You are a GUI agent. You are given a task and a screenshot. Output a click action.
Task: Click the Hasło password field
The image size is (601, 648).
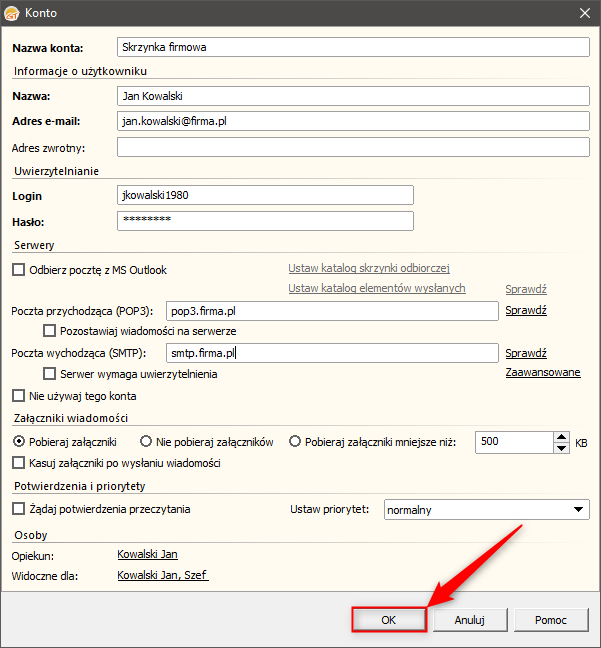pos(265,221)
